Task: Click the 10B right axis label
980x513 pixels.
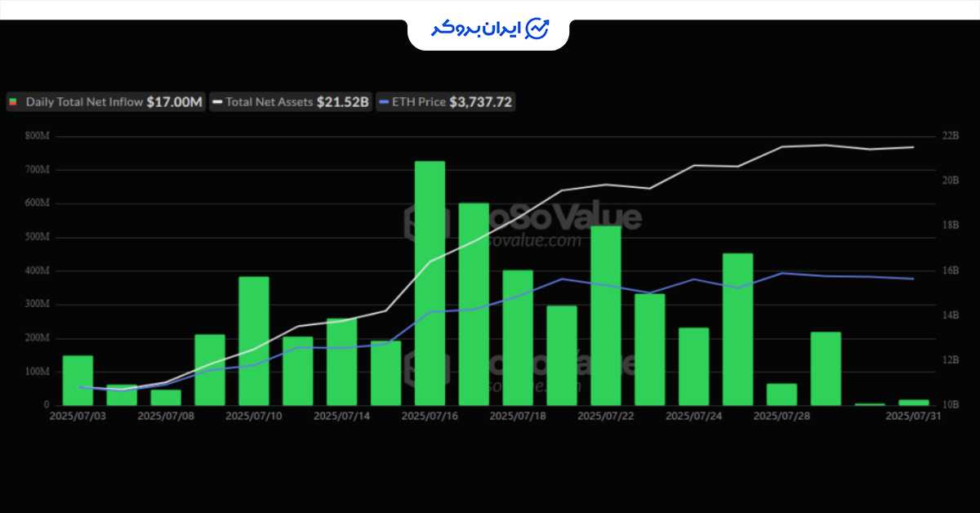Action: tap(950, 404)
